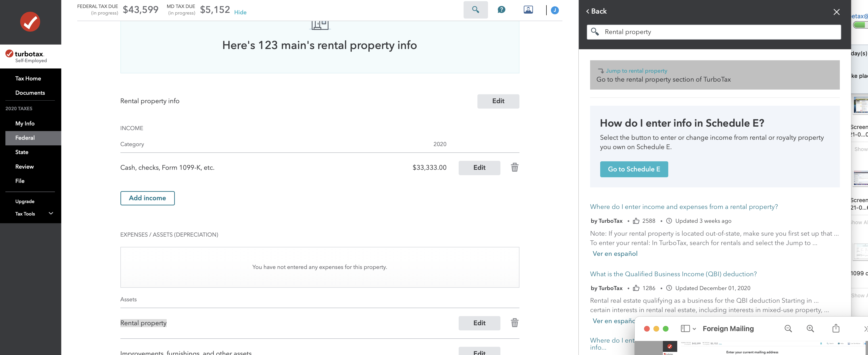Viewport: 868px width, 355px height.
Task: Edit the Rental property info section
Action: (x=498, y=101)
